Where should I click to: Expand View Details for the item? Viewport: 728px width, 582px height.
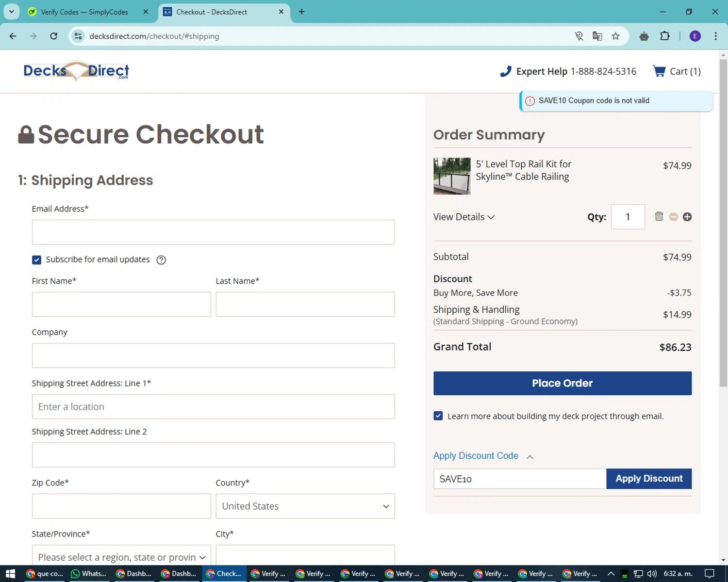click(x=463, y=217)
